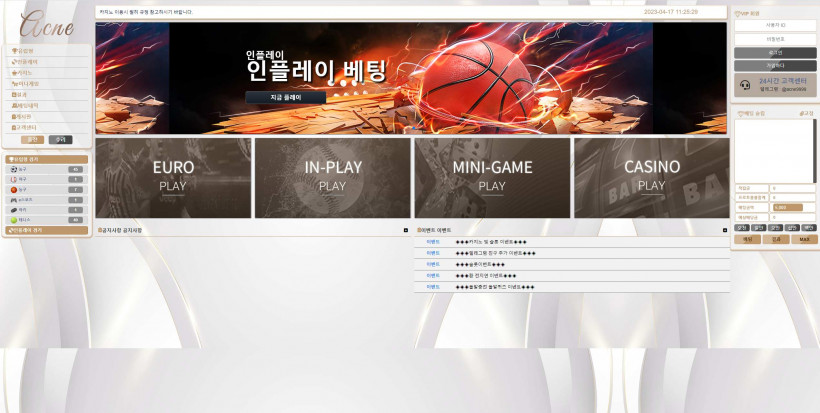Click the tan button below sidebar menu
The height and width of the screenshot is (413, 820).
tap(32, 140)
